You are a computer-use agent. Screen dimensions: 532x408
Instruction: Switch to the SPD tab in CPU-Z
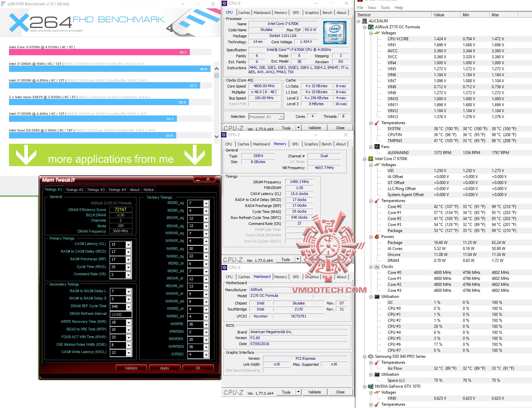pyautogui.click(x=296, y=12)
